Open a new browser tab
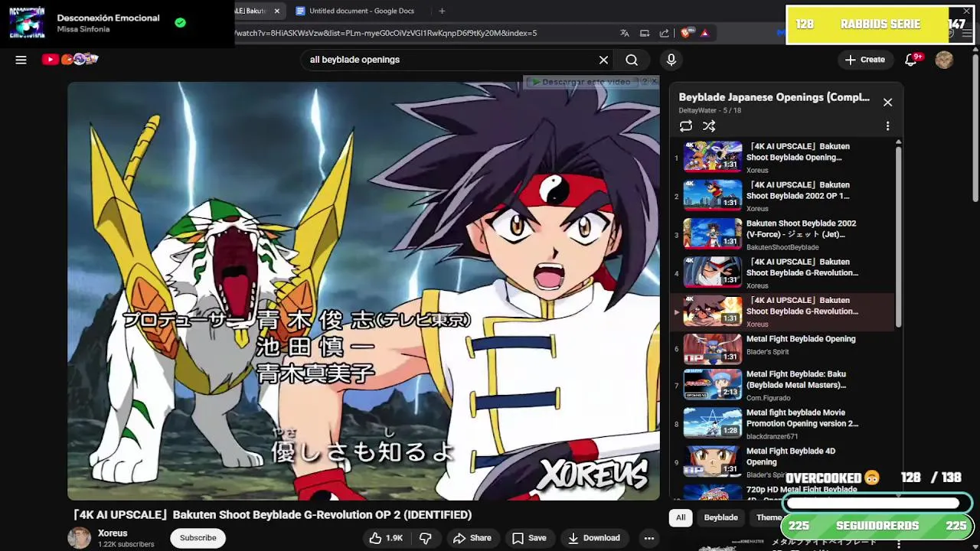This screenshot has width=980, height=551. 442,11
